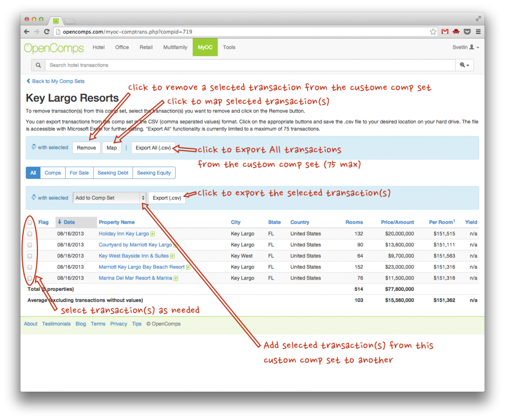Reload the page with the refresh icon
The width and height of the screenshot is (505, 420).
click(47, 32)
